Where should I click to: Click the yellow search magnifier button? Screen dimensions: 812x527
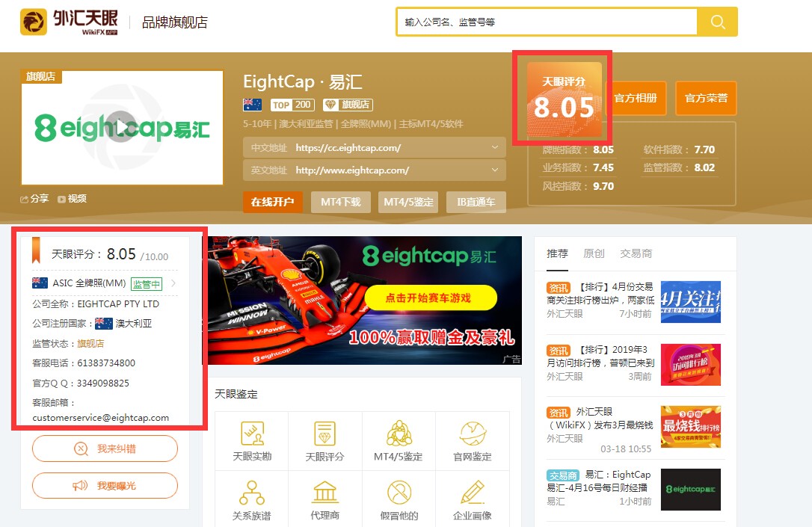pyautogui.click(x=717, y=22)
